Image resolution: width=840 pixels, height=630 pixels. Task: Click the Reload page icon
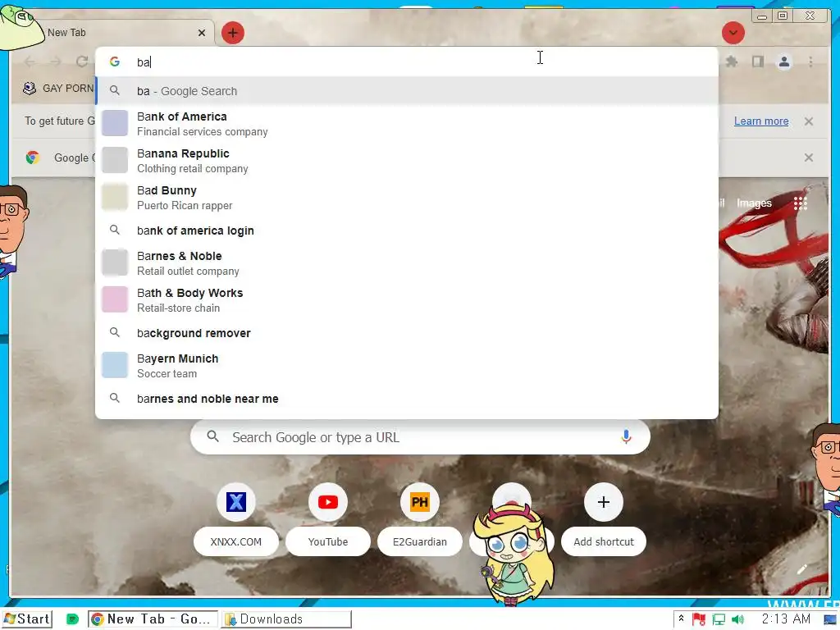tap(81, 62)
